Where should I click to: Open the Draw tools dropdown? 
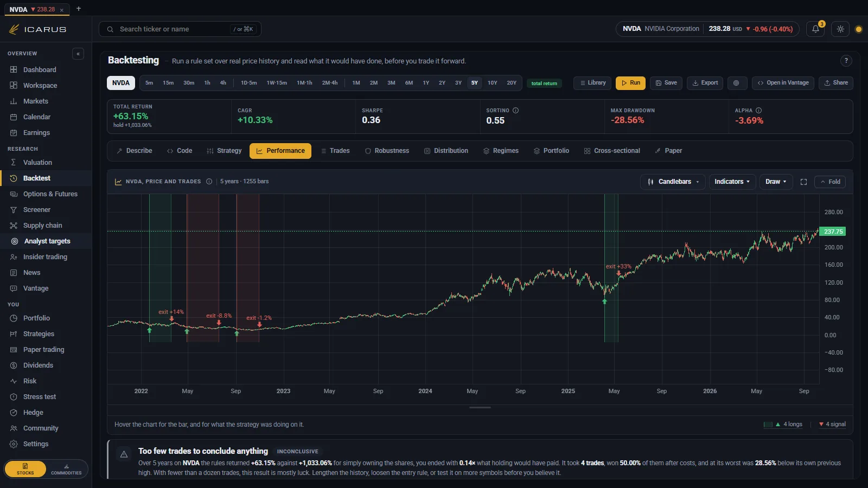click(776, 182)
